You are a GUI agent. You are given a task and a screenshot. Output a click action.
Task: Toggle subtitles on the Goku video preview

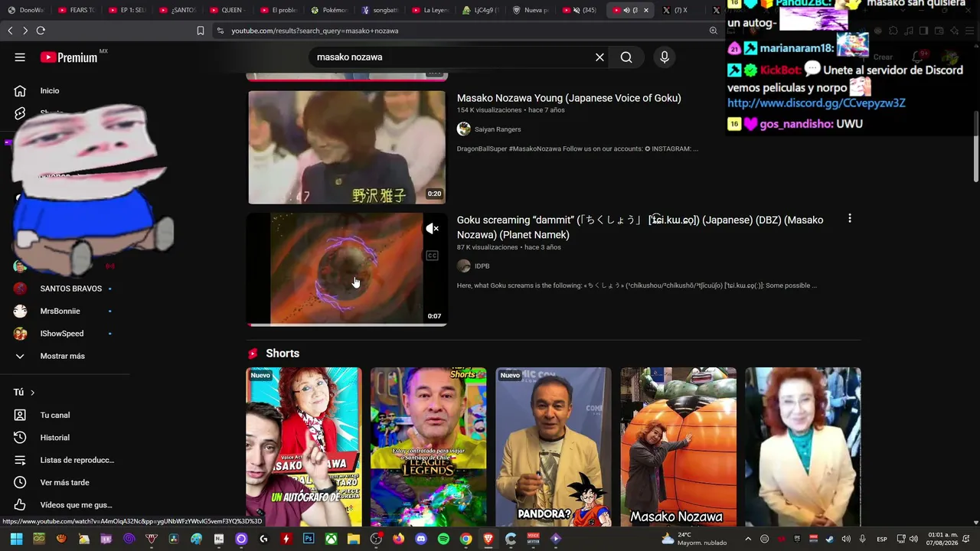(433, 256)
